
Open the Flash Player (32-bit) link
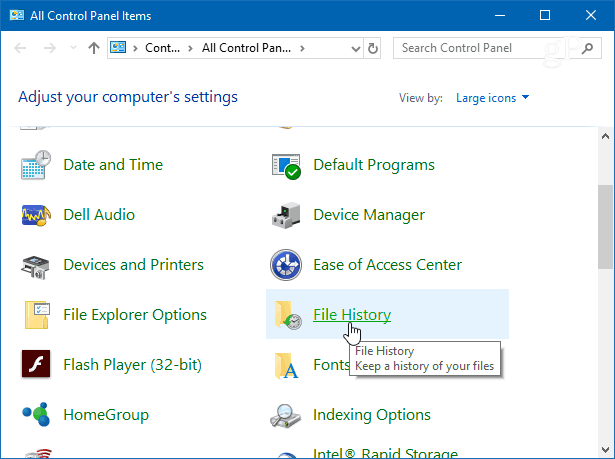[x=133, y=365]
